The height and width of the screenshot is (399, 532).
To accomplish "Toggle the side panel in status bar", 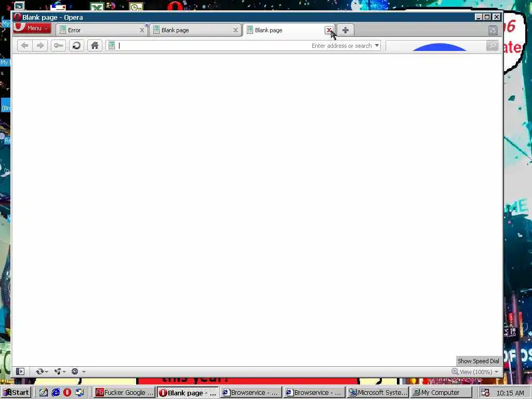I will tap(20, 371).
